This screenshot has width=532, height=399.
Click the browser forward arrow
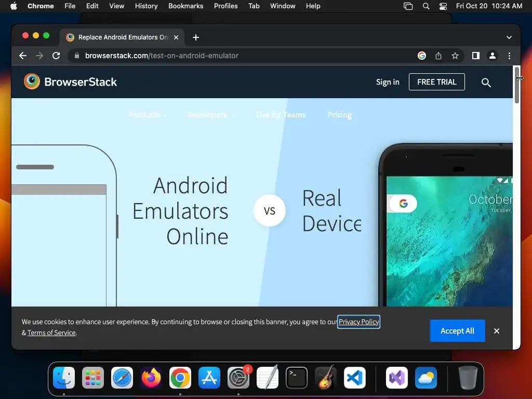(x=39, y=56)
